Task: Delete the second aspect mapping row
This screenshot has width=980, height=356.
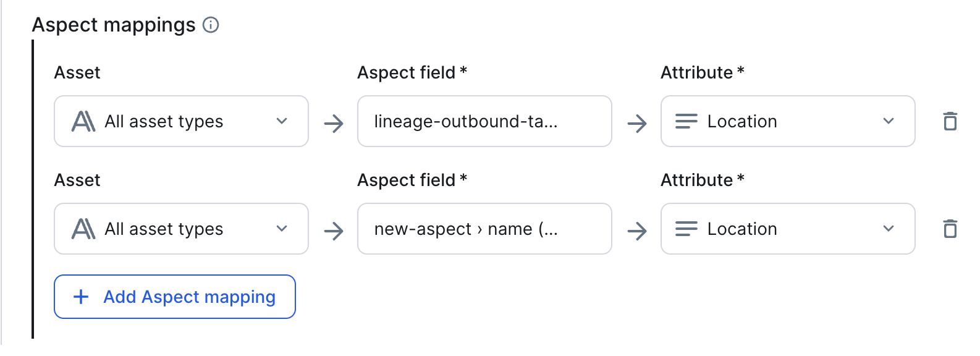Action: [950, 229]
